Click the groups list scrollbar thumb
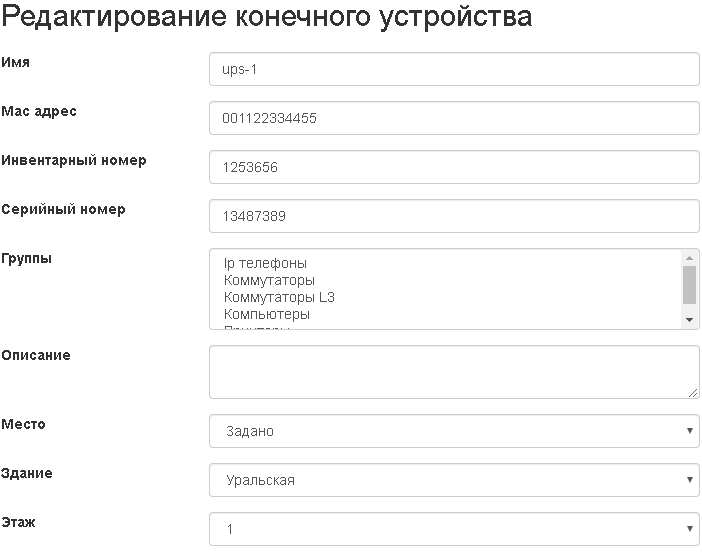 (x=689, y=284)
